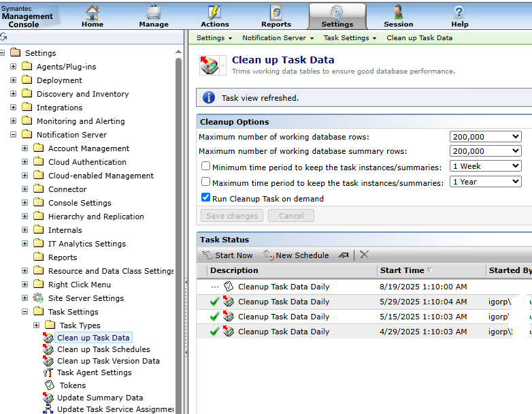Select the 8/19/2025 1:10:00 AM cell
The height and width of the screenshot is (414, 532).
(x=423, y=287)
